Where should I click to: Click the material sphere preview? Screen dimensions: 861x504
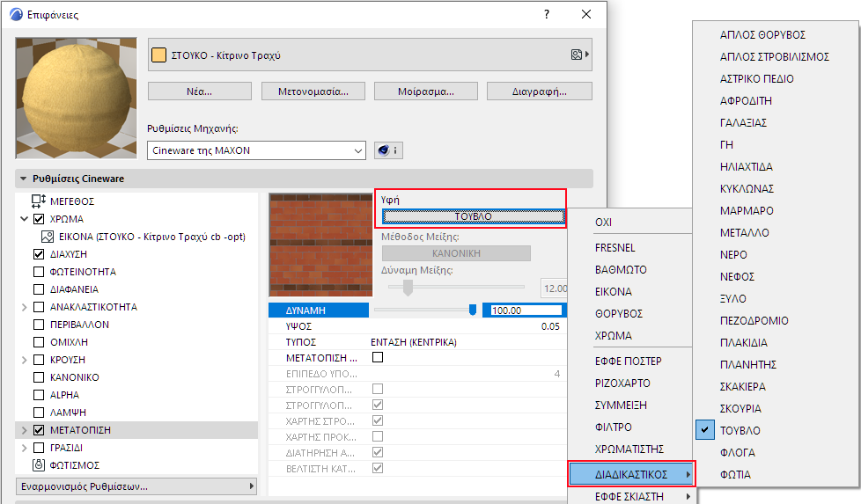tap(76, 99)
